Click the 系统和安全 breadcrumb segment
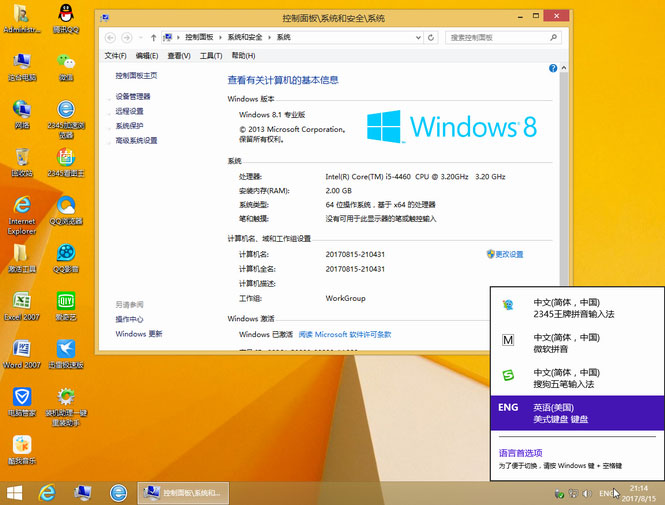Image resolution: width=665 pixels, height=505 pixels. 245,37
